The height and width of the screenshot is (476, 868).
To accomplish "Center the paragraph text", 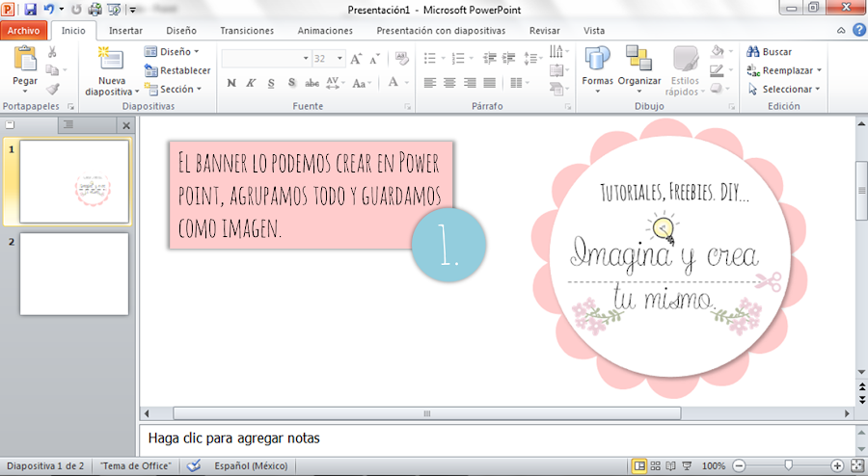I will click(x=449, y=83).
